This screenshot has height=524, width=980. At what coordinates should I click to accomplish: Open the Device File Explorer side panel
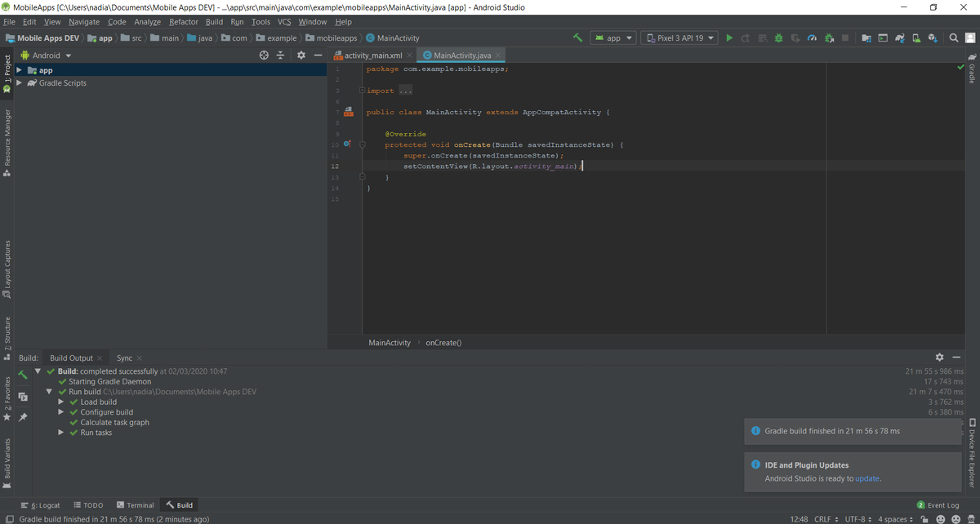pos(973,453)
